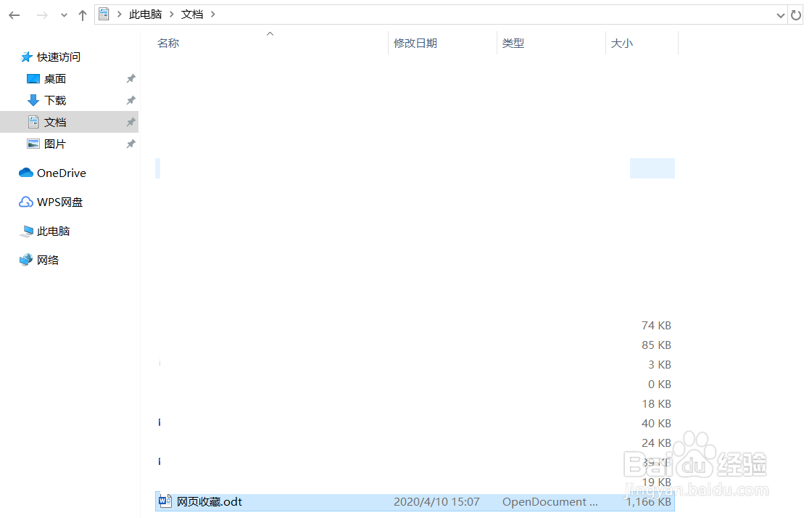Sort files by 修改日期 column
The image size is (812, 518).
pos(416,43)
